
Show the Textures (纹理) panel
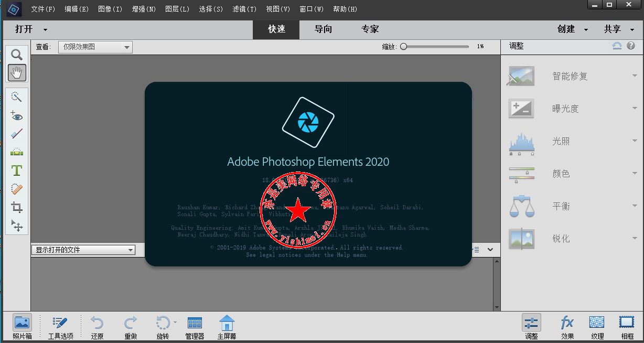(x=597, y=327)
